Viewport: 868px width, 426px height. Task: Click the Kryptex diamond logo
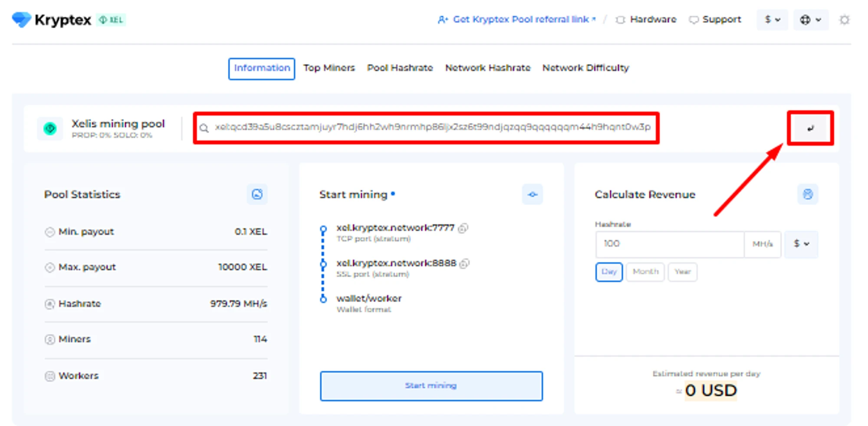point(21,20)
